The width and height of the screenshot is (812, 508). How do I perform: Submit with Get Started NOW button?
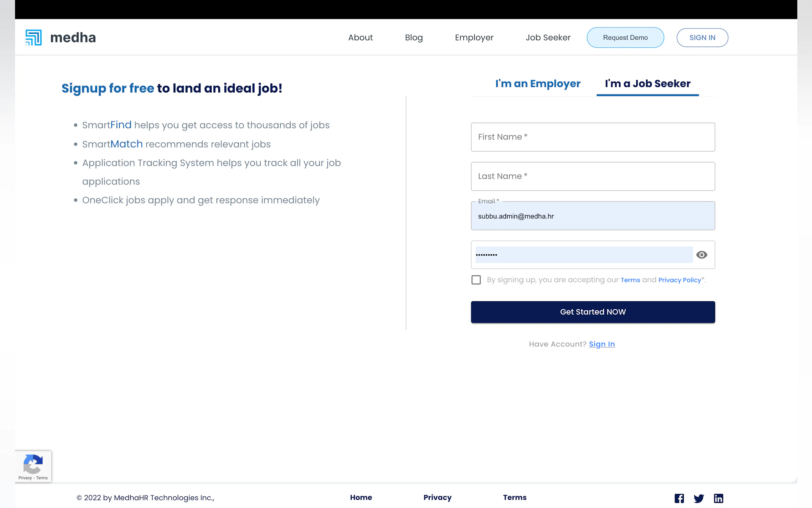593,312
